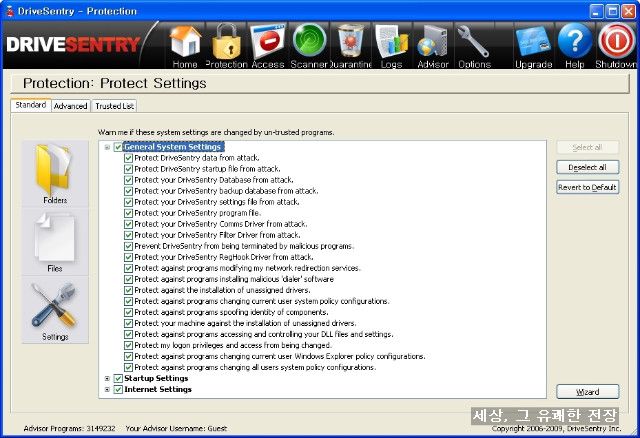The height and width of the screenshot is (438, 640).
Task: Toggle DriveSentry Filter Driver checkbox
Action: point(128,235)
